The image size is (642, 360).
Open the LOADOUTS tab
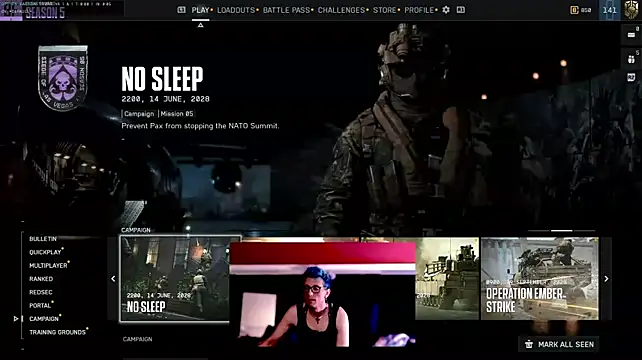pos(236,10)
